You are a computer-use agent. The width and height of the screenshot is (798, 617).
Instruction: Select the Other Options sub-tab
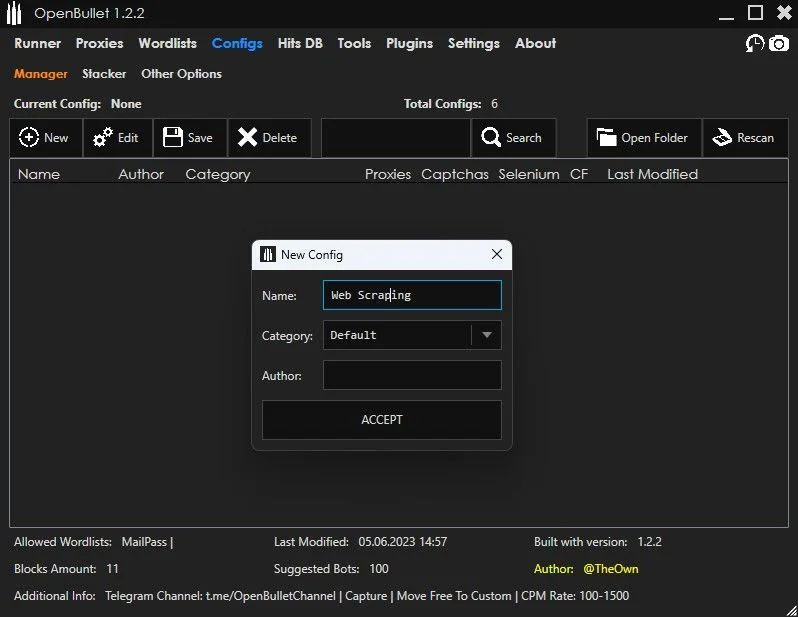tap(182, 74)
